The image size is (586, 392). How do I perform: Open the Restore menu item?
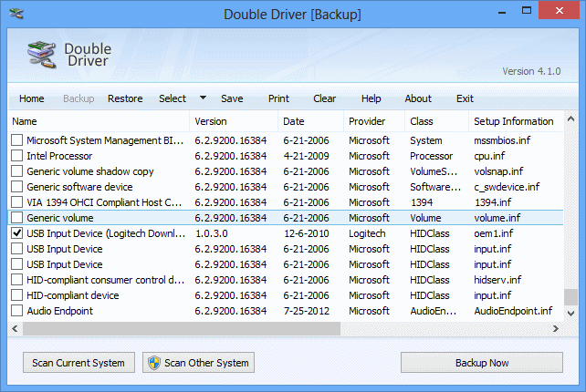(125, 98)
